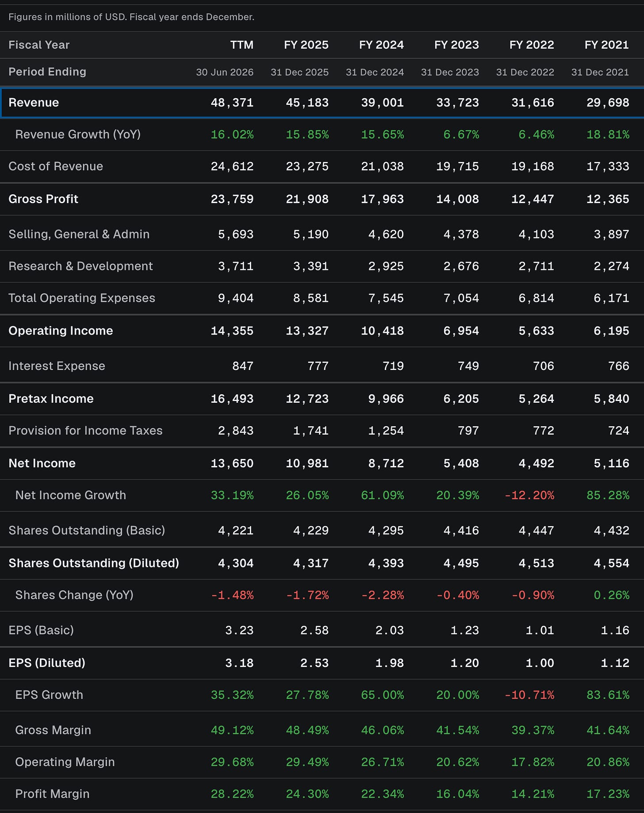Select FY 2023 gross profit 14,008
This screenshot has width=644, height=813.
(457, 199)
